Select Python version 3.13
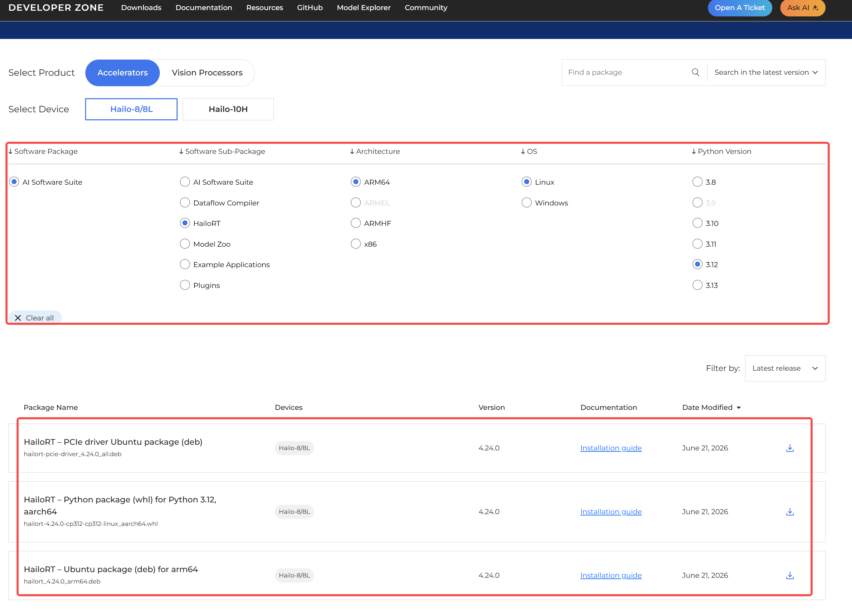The image size is (852, 616). click(705, 285)
